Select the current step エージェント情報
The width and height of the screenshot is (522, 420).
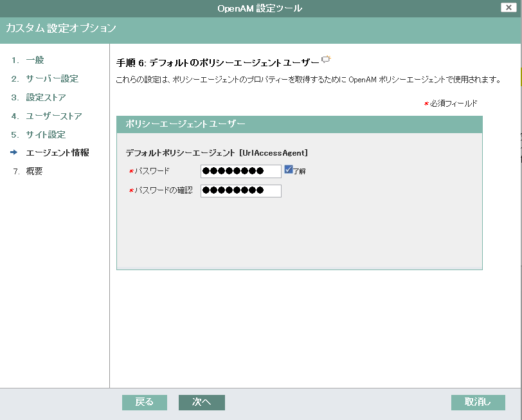tap(57, 153)
